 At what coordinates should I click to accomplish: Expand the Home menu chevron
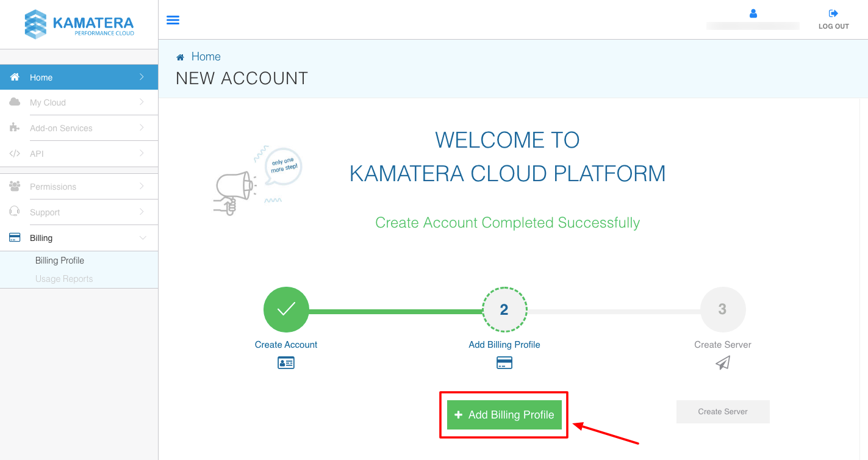coord(142,77)
